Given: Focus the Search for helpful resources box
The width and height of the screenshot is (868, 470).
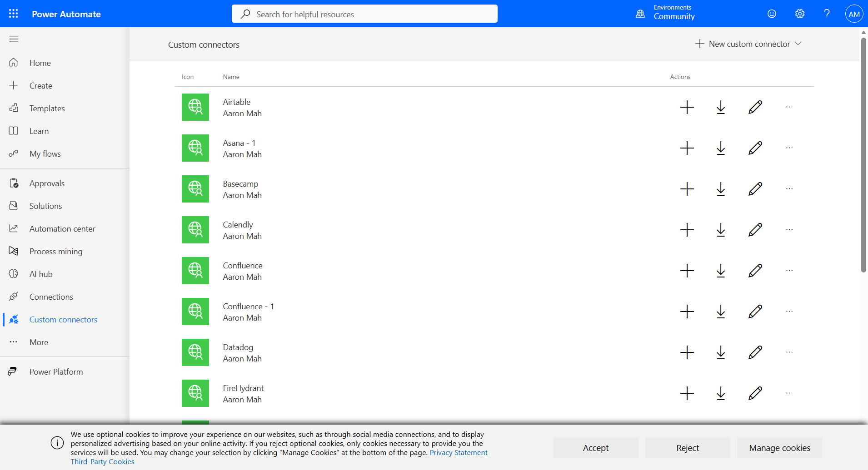Looking at the screenshot, I should pyautogui.click(x=364, y=14).
